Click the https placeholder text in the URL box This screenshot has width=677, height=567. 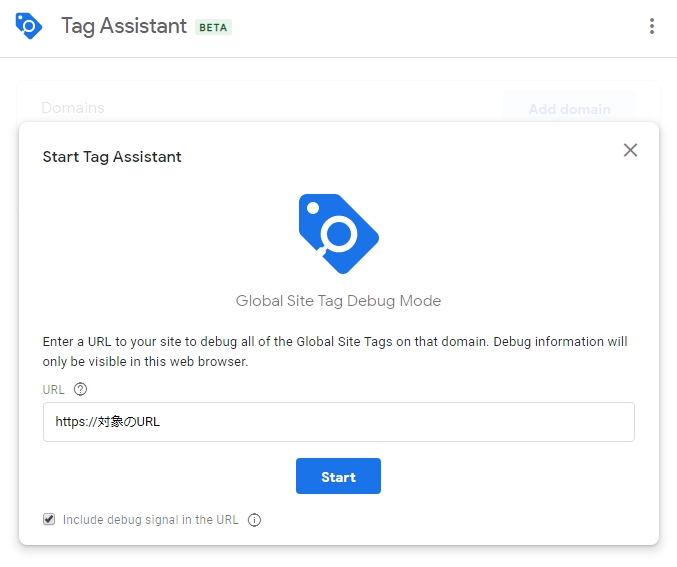click(x=108, y=421)
